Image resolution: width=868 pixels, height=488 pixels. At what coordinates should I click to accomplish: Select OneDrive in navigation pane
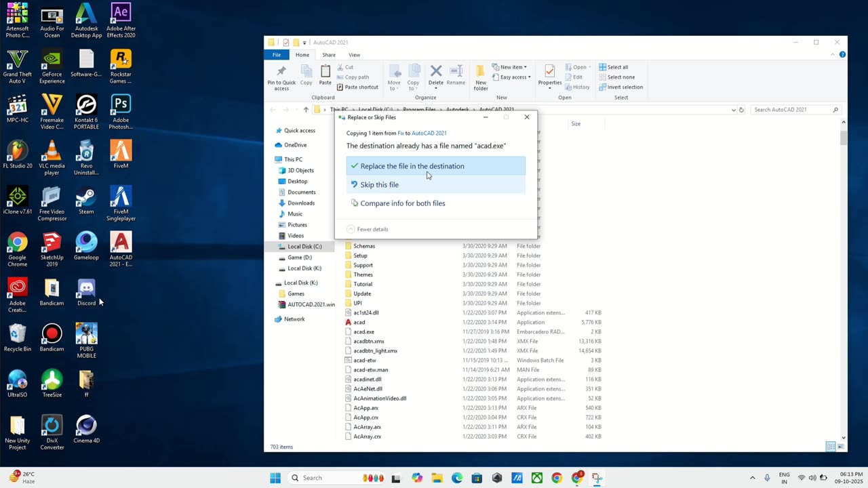click(x=295, y=145)
